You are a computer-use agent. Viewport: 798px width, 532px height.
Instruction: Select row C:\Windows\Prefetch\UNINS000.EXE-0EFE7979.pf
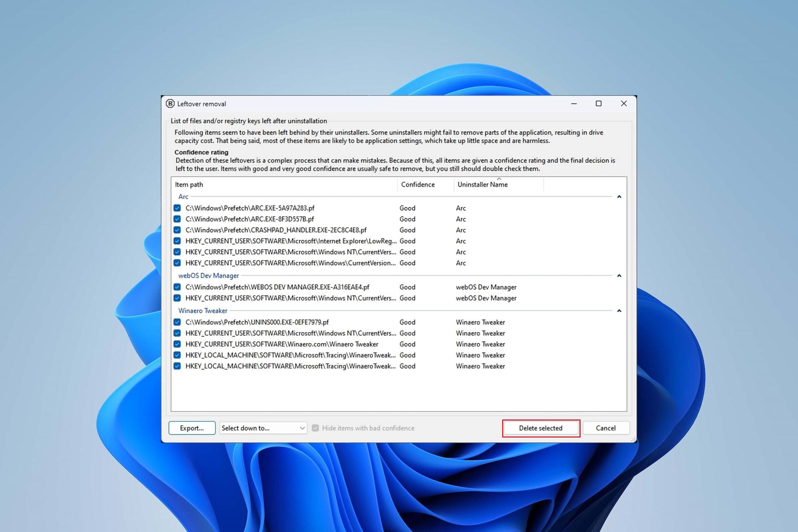(x=257, y=322)
